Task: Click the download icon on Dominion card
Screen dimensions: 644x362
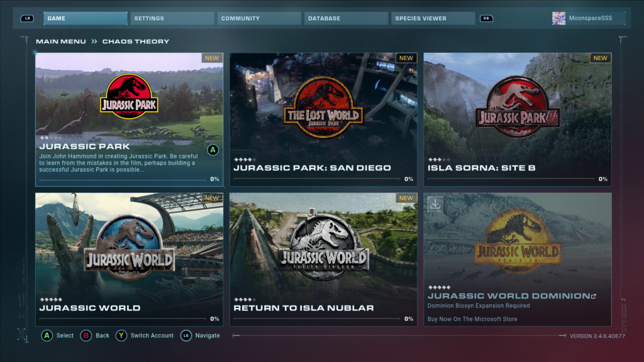Action: [x=435, y=204]
